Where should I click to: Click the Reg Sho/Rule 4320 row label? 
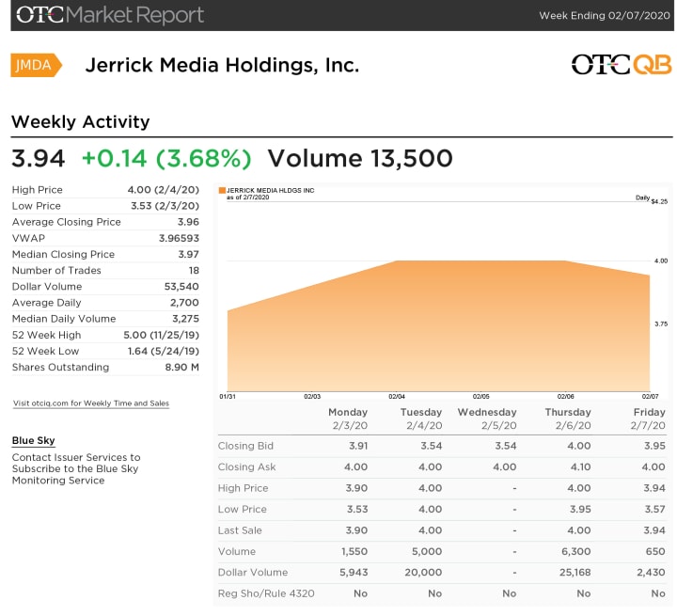266,594
